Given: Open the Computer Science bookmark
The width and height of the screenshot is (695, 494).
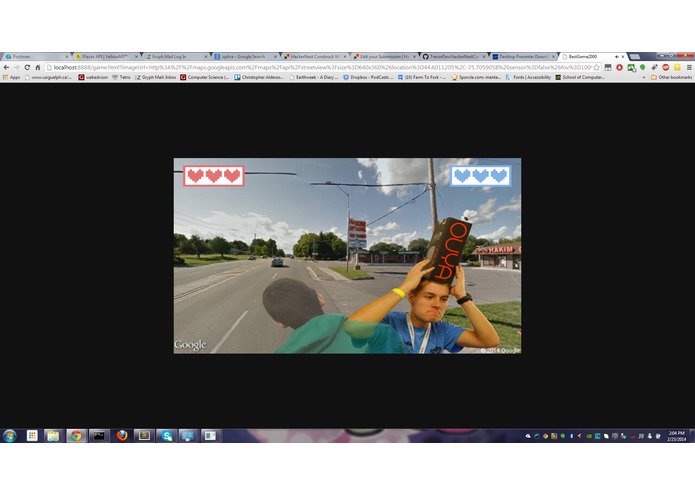Looking at the screenshot, I should point(205,77).
